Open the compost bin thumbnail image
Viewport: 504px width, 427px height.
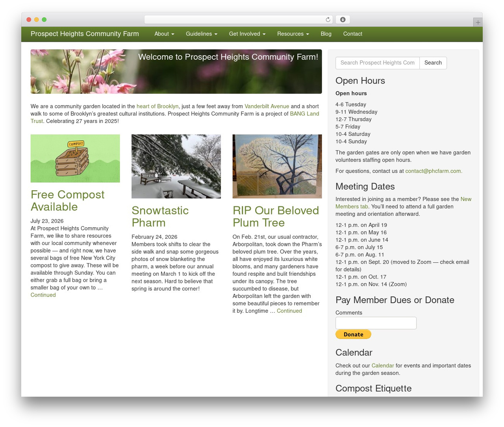(x=75, y=158)
